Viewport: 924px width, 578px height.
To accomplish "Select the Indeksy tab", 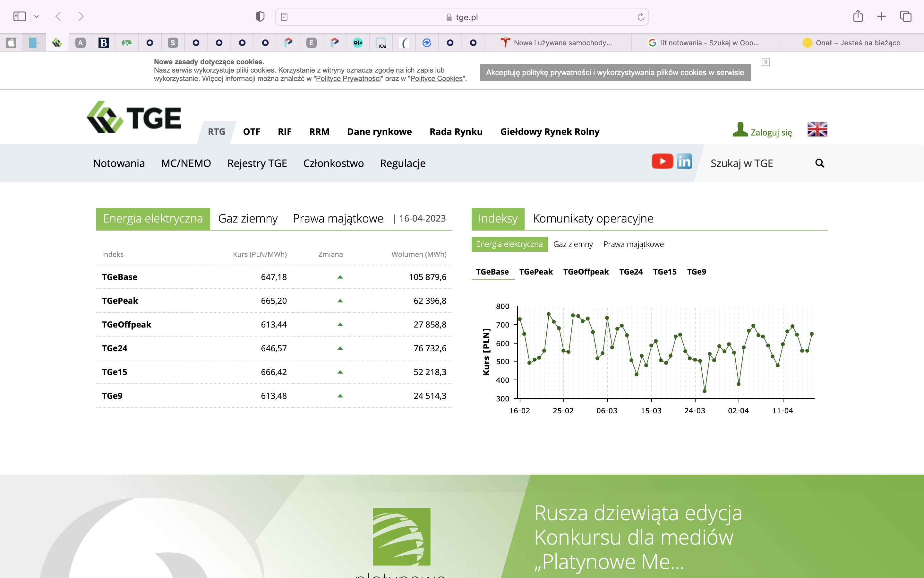I will tap(498, 219).
